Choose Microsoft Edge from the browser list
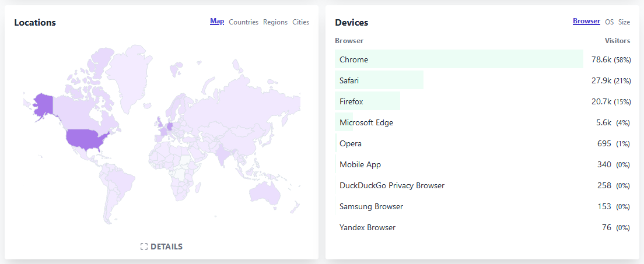This screenshot has width=644, height=264. coord(366,122)
